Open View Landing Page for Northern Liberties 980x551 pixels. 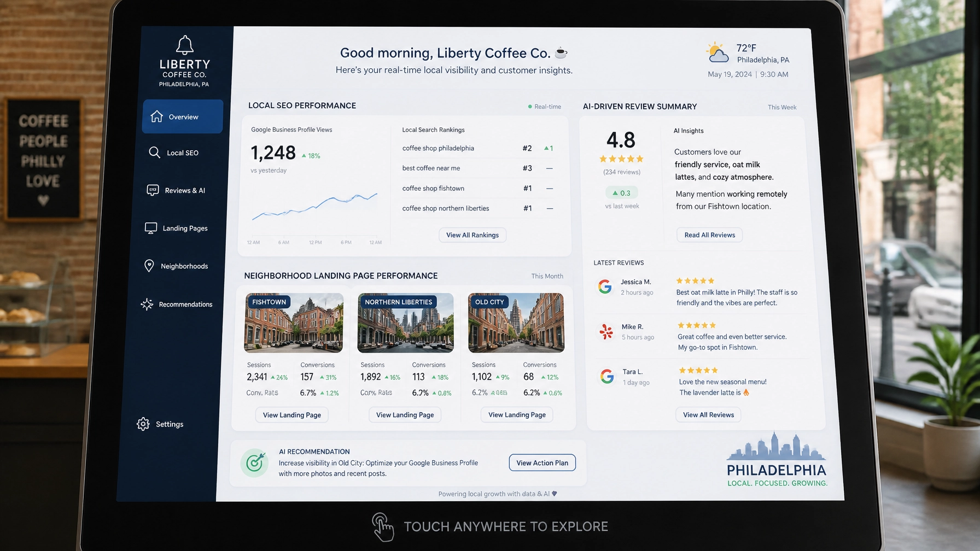point(405,415)
